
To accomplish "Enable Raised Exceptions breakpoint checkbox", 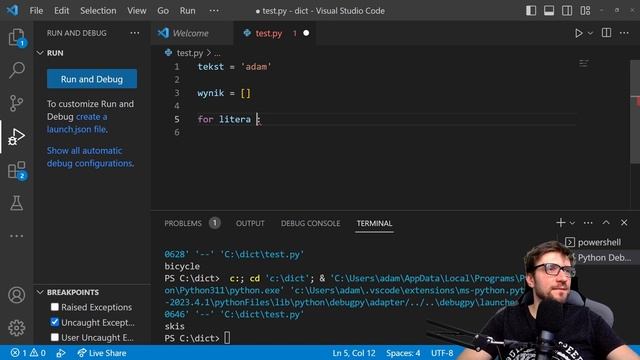I will [54, 307].
